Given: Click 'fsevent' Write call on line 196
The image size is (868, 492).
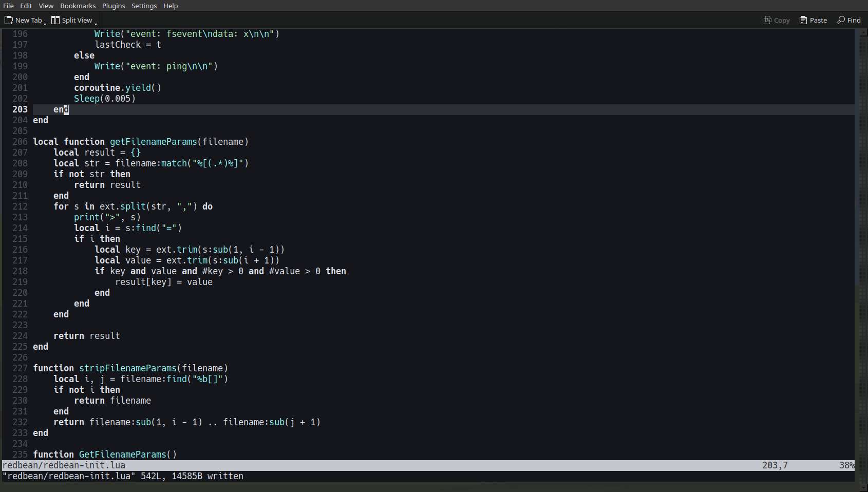Looking at the screenshot, I should [187, 34].
